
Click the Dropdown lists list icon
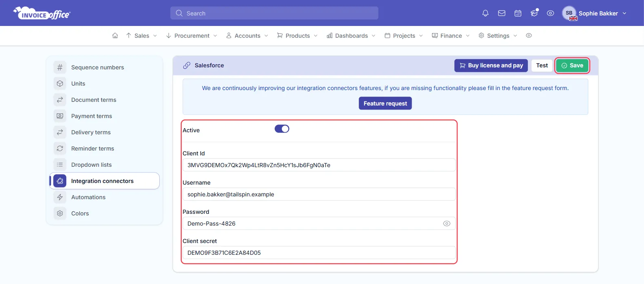(x=60, y=165)
